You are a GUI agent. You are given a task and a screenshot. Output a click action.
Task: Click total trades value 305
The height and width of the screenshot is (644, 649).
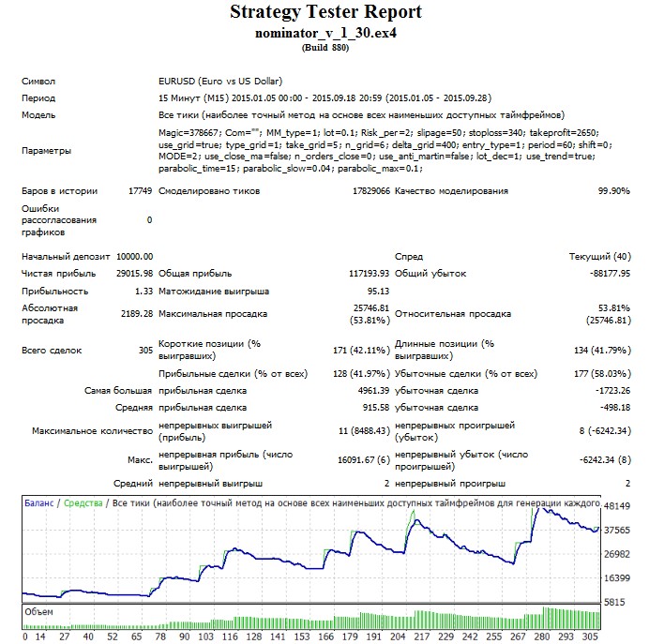click(x=145, y=351)
